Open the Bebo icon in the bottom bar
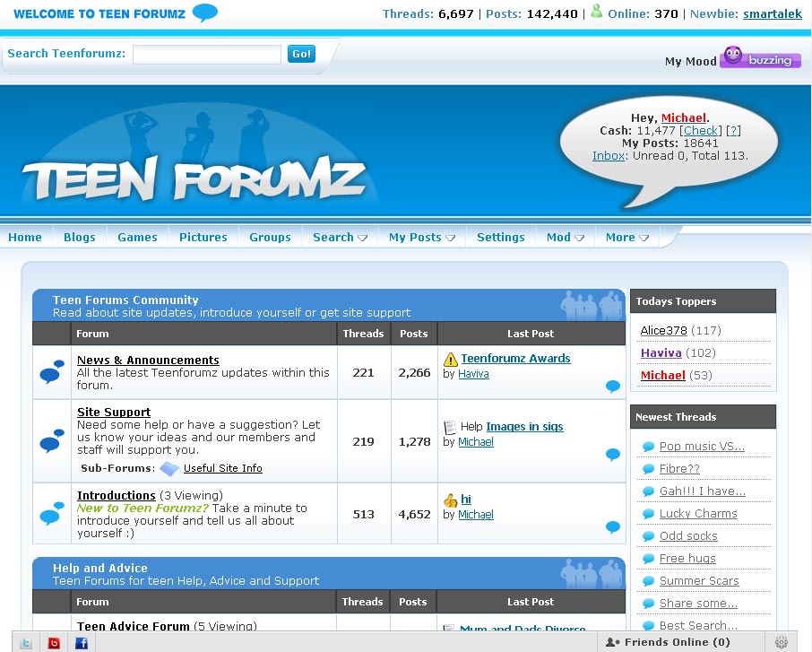Viewport: 812px width, 652px height. click(x=54, y=643)
